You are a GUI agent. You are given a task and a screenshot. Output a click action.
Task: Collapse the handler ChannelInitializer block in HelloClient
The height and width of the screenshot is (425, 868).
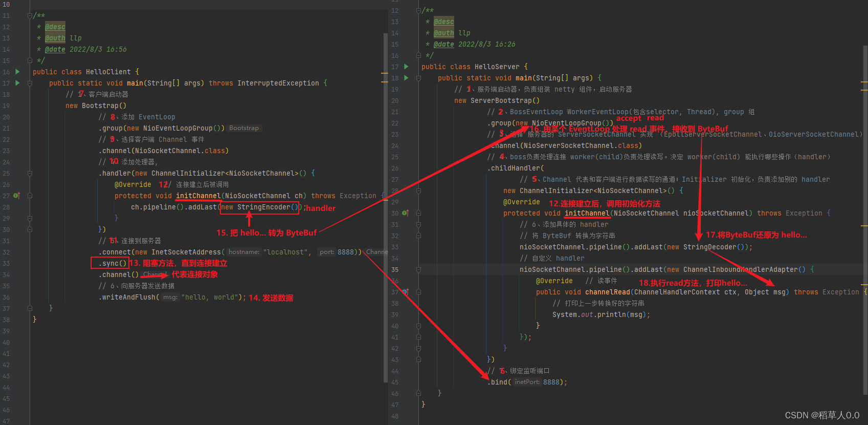pyautogui.click(x=30, y=173)
